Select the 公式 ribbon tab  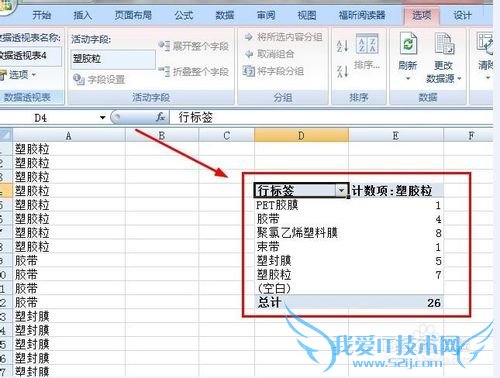184,15
